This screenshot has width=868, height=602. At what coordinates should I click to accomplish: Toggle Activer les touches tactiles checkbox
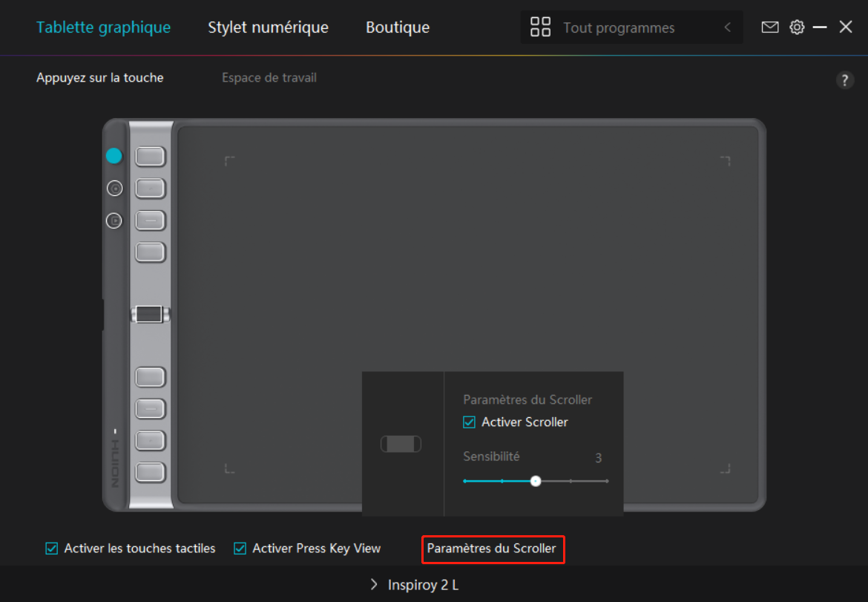click(x=52, y=549)
